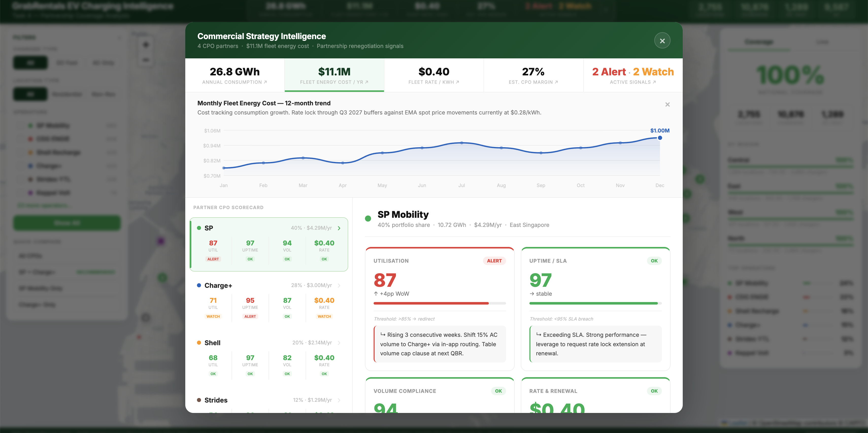Select the Fleet Energy Cost tab
Viewport: 868px width, 433px height.
(x=334, y=75)
